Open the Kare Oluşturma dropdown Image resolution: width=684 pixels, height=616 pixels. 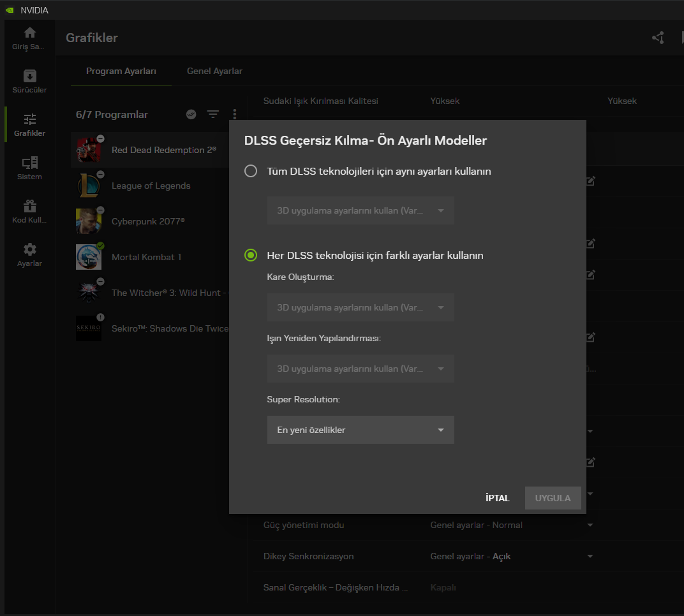361,307
